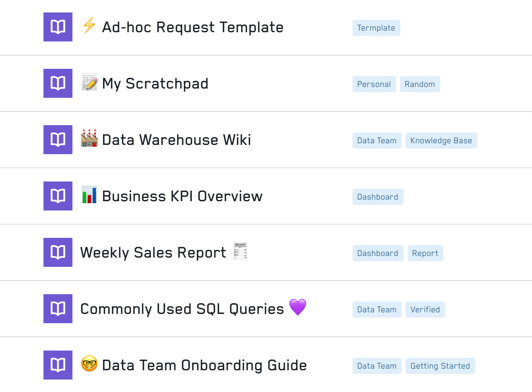This screenshot has width=532, height=392.
Task: Click the notebook icon for Weekly Sales Report
Action: pos(58,252)
